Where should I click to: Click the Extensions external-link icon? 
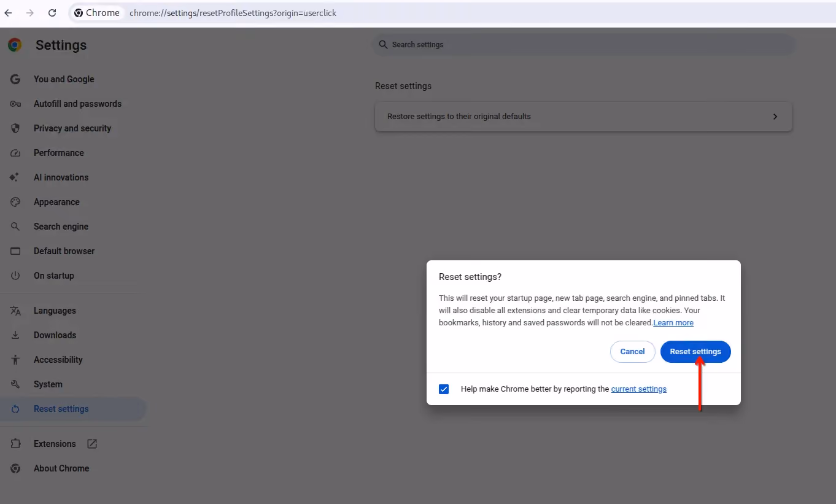(92, 444)
